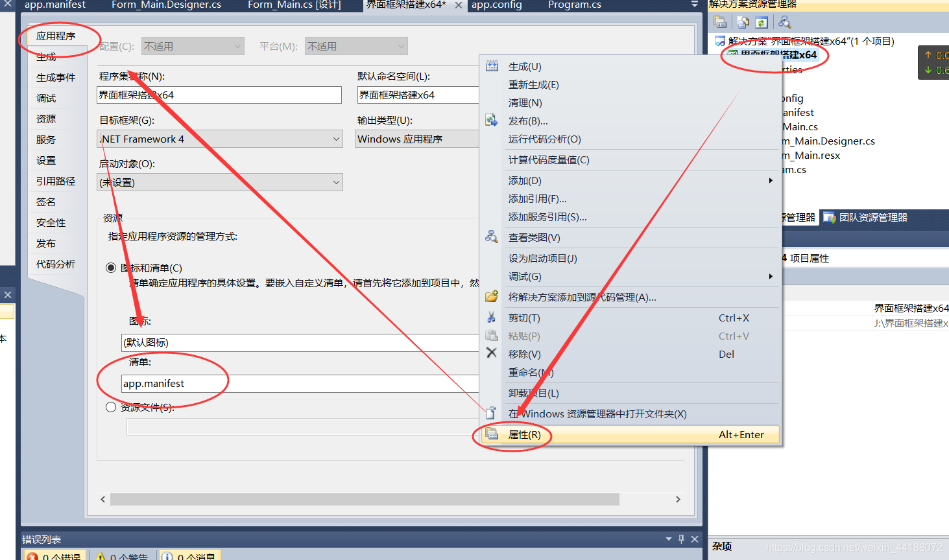The image size is (949, 560).
Task: Open the 添加(D) submenu
Action: [x=629, y=181]
